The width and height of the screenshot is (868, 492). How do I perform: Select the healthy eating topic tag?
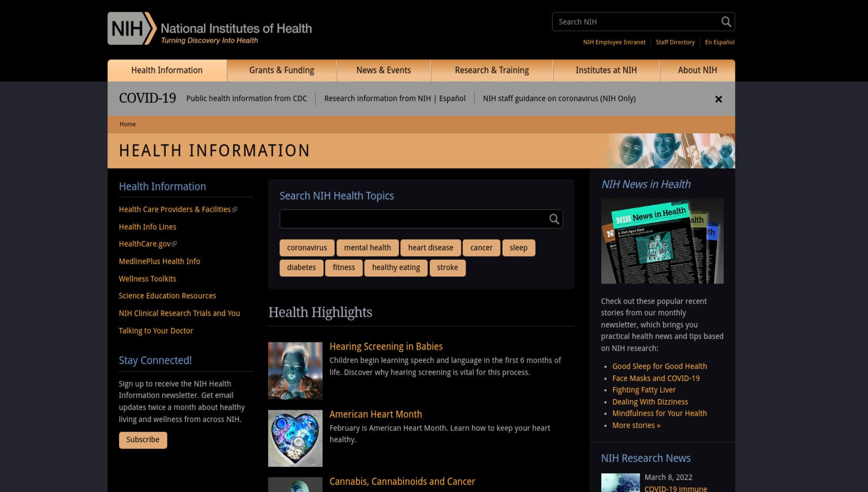pos(396,268)
